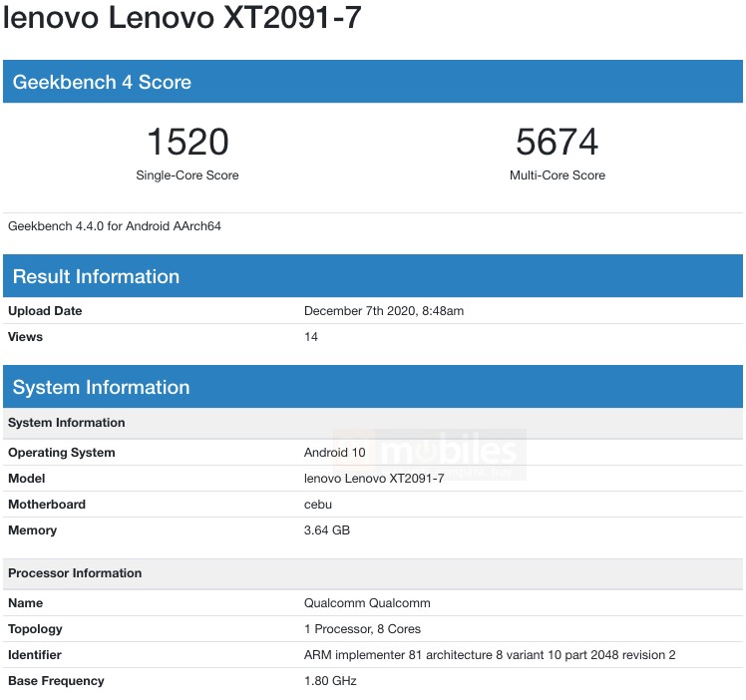
Task: Click the page title lenovo Lenovo XT2091-7
Action: pos(183,18)
